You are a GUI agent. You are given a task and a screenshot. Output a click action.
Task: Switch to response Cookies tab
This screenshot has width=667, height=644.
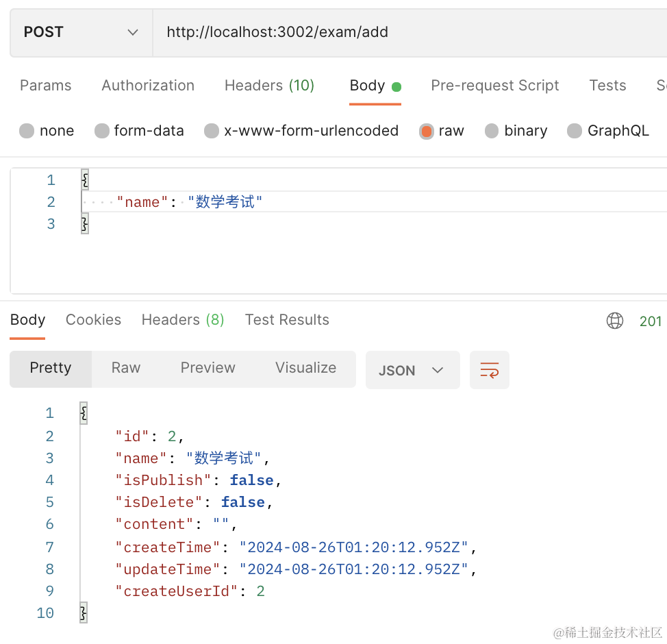click(93, 320)
